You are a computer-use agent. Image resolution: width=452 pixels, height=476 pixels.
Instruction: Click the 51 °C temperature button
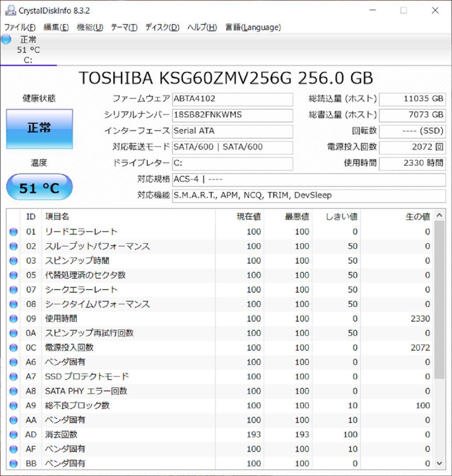coord(39,187)
